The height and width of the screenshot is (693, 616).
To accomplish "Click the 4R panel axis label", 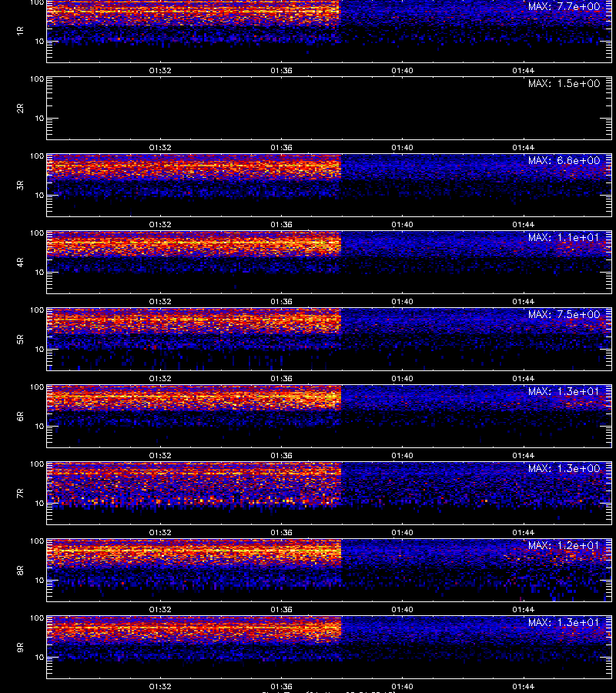I will coord(20,262).
